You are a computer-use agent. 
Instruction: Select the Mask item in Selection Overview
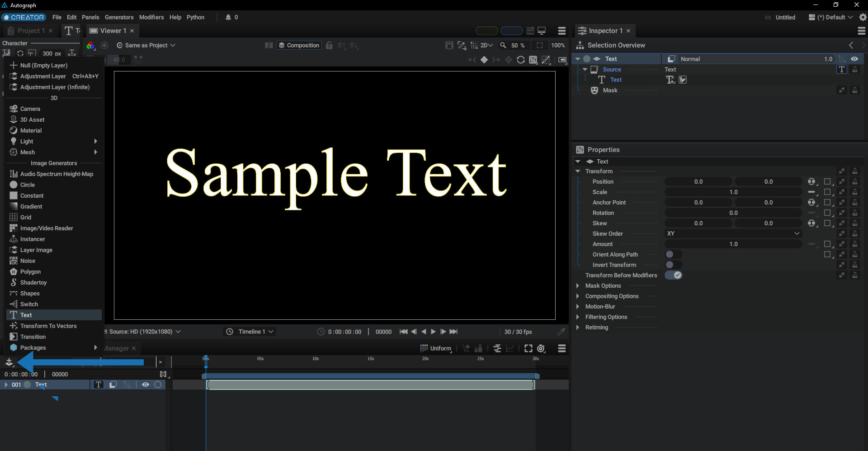(610, 90)
